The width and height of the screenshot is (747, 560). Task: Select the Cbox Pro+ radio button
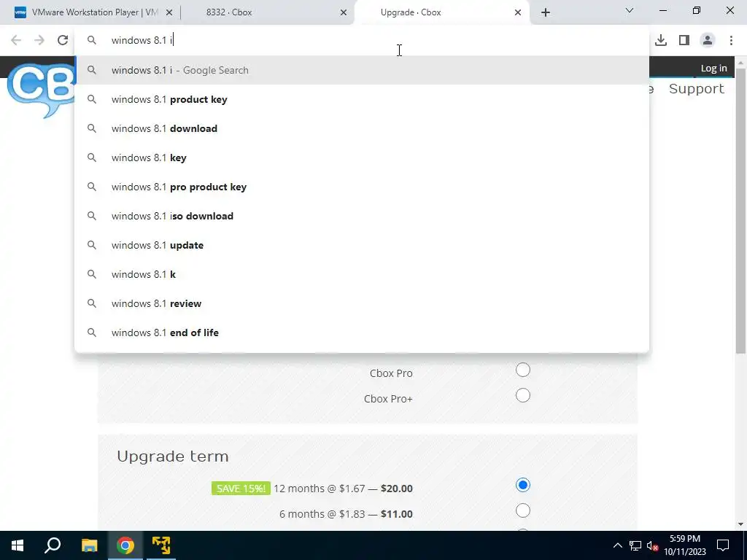pyautogui.click(x=522, y=395)
